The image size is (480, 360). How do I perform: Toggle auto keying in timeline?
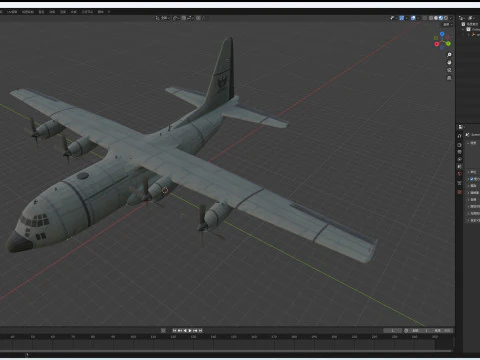click(x=163, y=330)
